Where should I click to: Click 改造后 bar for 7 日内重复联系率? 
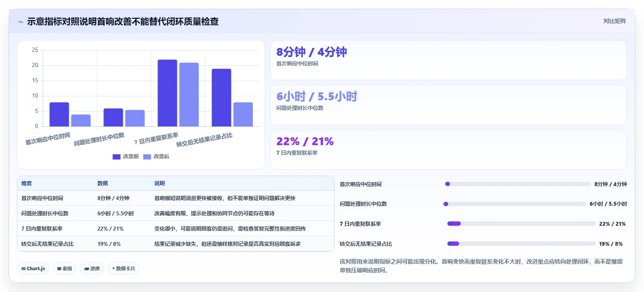(x=189, y=95)
